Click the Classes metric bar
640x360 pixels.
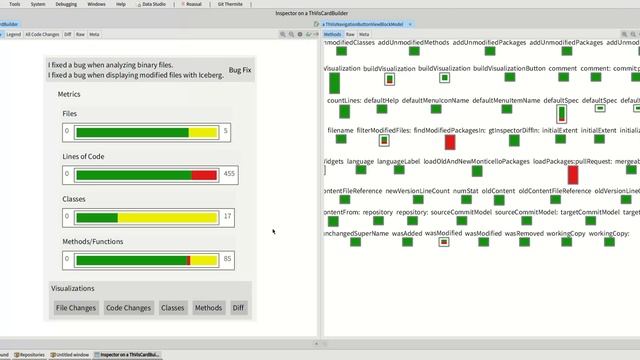pos(147,218)
